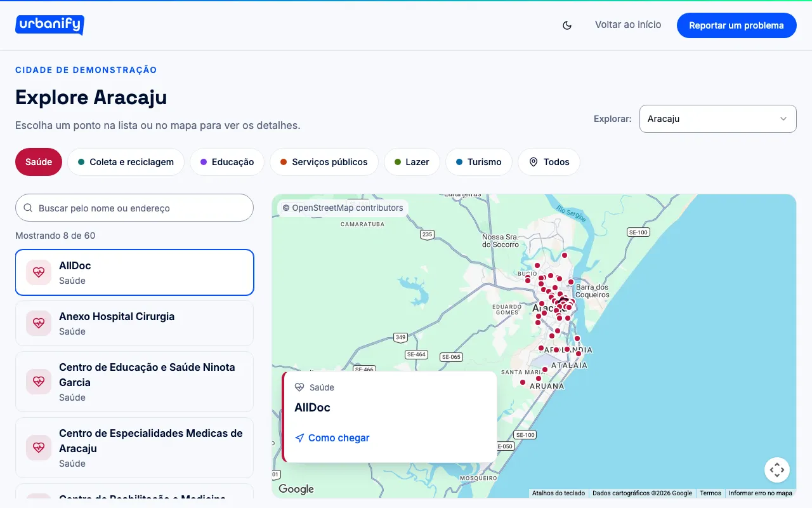Click the green dot on Lazer chip

tap(398, 162)
